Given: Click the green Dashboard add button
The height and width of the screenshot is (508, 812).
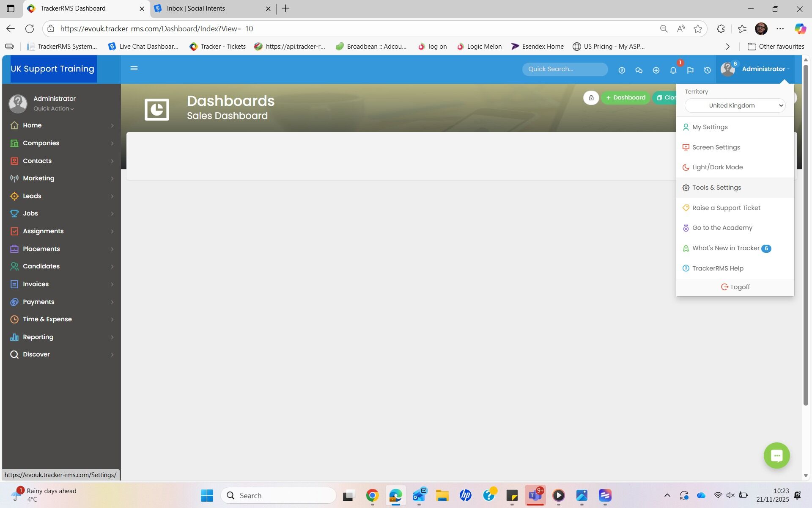Looking at the screenshot, I should point(625,98).
